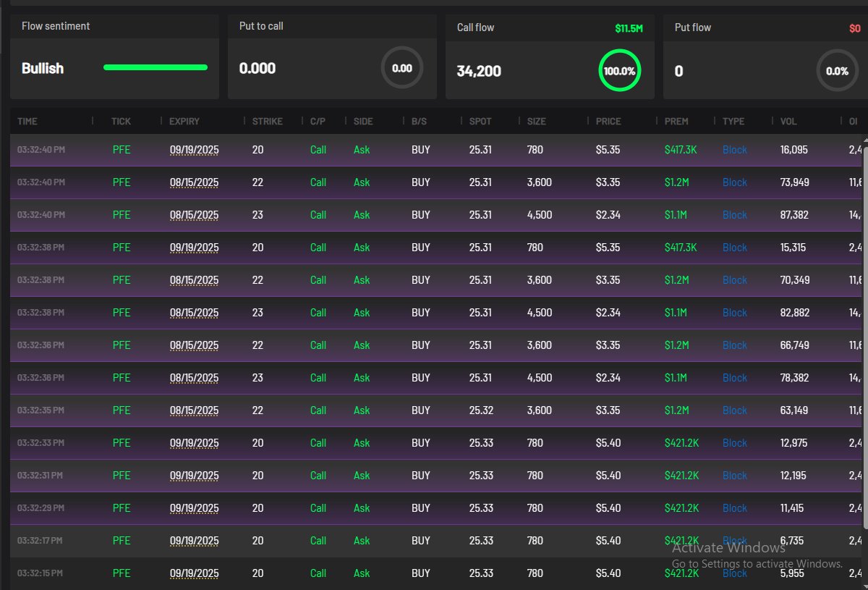The height and width of the screenshot is (590, 868).
Task: Click the red $0 put flow total
Action: click(855, 28)
